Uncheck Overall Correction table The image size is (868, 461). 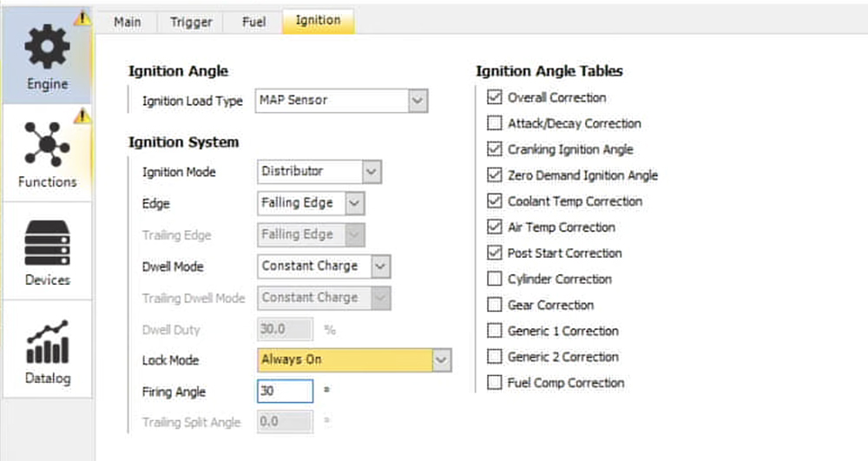click(495, 97)
